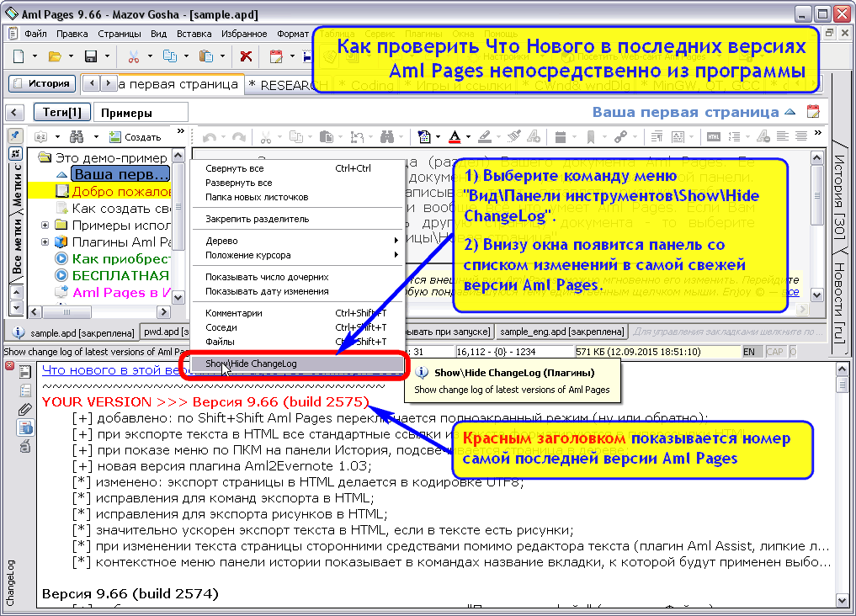
Task: Switch to sample.apd [закреплена] tab
Action: pos(73,332)
